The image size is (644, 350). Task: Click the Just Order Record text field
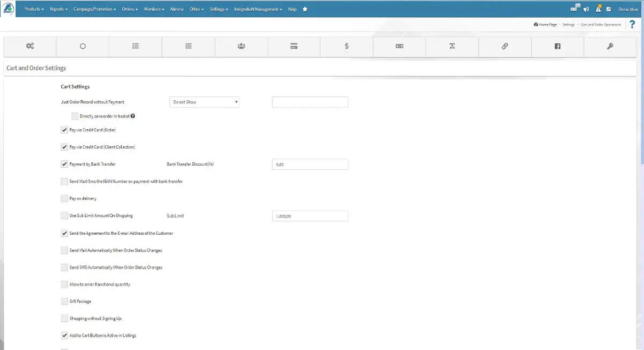(310, 102)
